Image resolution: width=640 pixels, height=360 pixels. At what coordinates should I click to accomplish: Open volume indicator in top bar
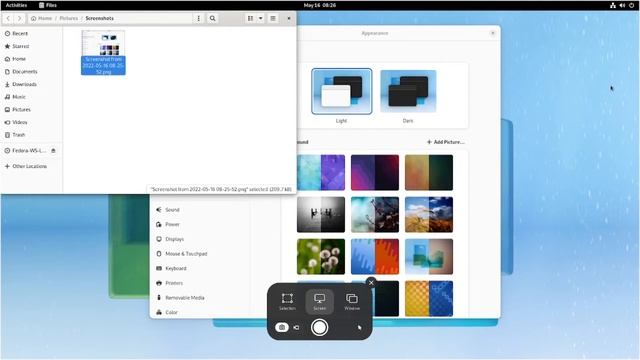pyautogui.click(x=622, y=5)
